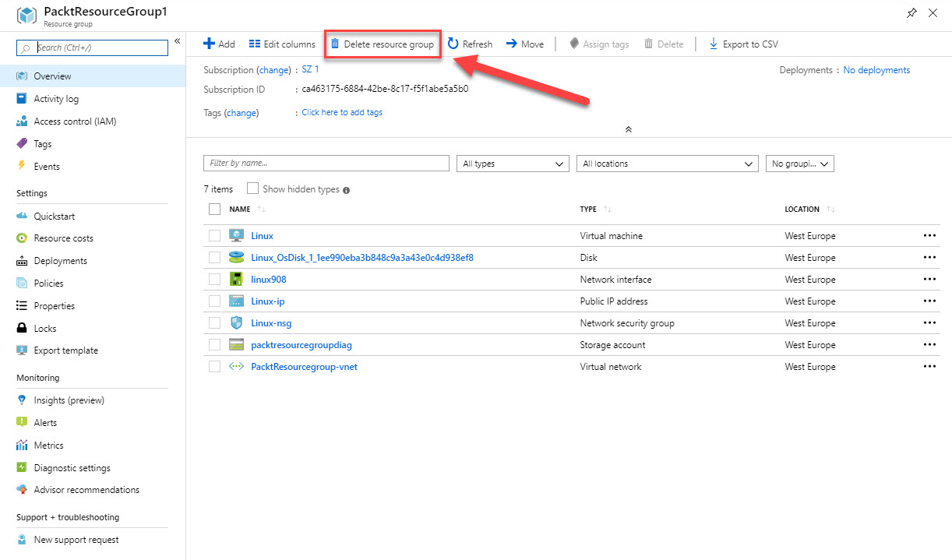Click the Linux virtual machine icon
The image size is (952, 560).
pos(236,235)
